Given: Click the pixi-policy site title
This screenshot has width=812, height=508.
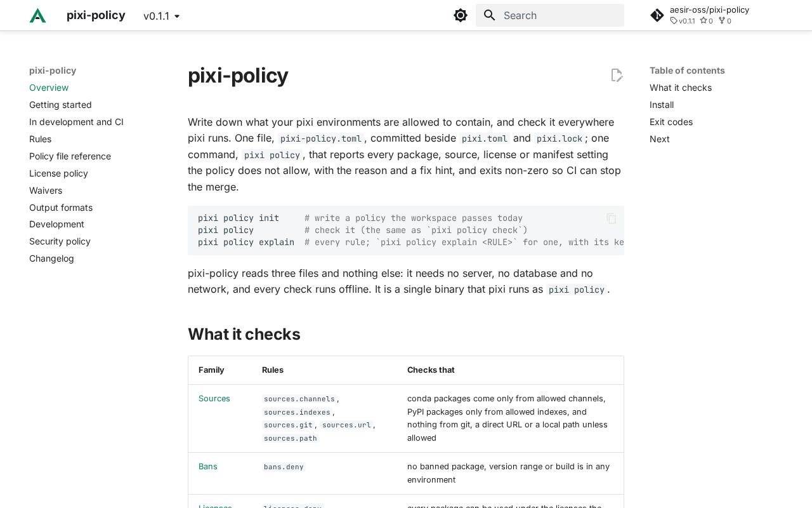Looking at the screenshot, I should pos(96,15).
